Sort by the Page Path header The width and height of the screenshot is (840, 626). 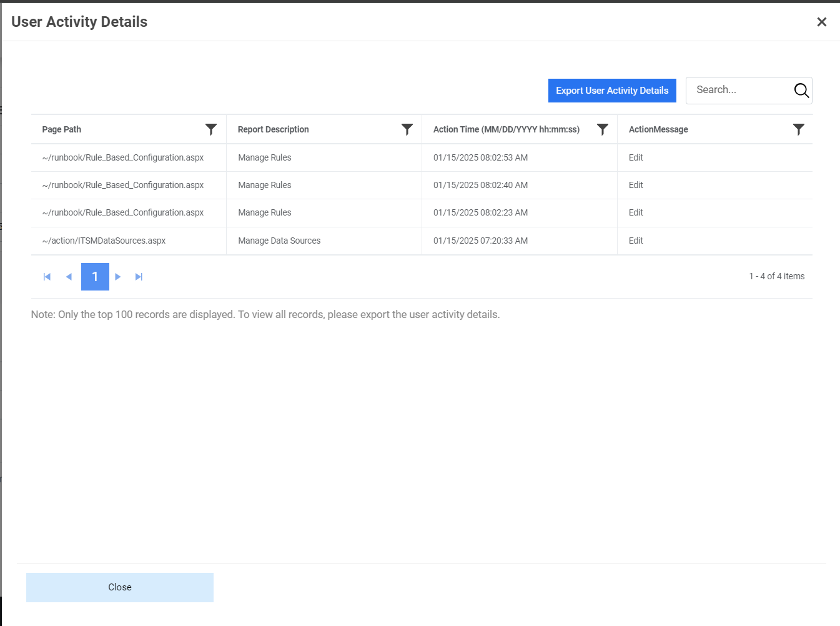(x=61, y=129)
